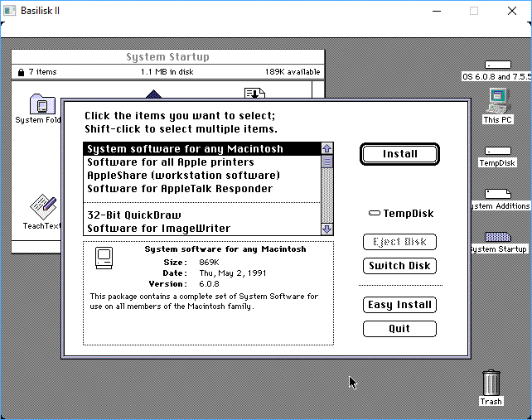Viewport: 532px width, 420px height.
Task: Click the installer script document icon
Action: (254, 94)
